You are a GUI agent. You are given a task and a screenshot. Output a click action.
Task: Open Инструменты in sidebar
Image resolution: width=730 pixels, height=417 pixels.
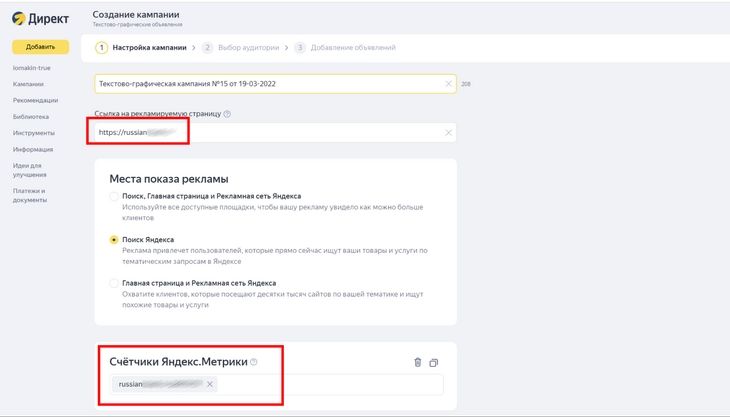(34, 133)
